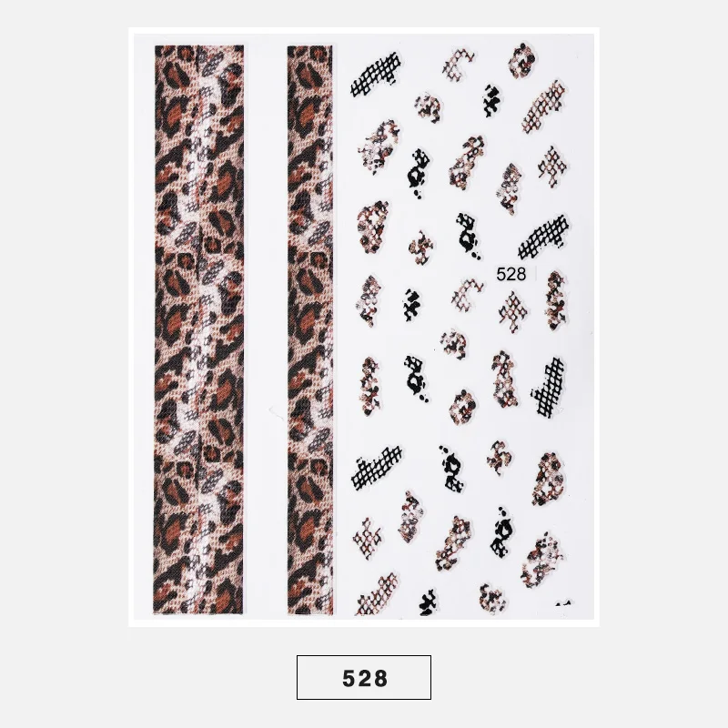This screenshot has width=728, height=728.
Task: Click the black mesh sticker at bottom left of decals
Action: pyautogui.click(x=377, y=469)
